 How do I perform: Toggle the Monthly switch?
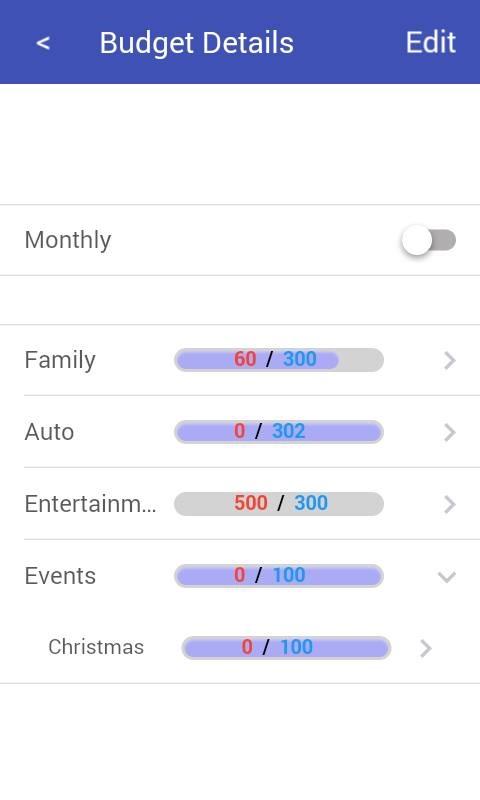pos(428,240)
